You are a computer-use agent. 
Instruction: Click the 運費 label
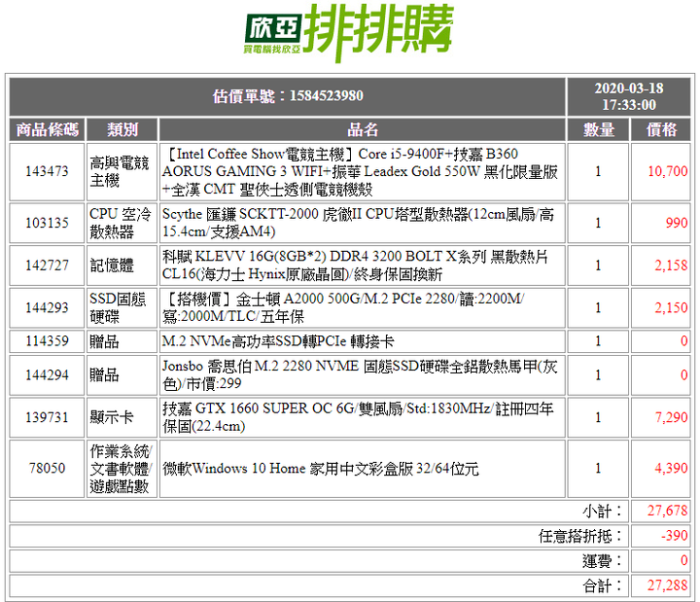click(x=602, y=561)
